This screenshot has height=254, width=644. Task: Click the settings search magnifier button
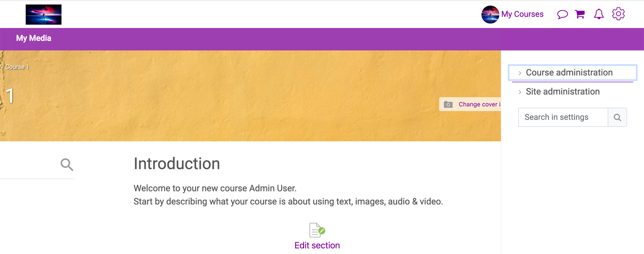(x=617, y=117)
